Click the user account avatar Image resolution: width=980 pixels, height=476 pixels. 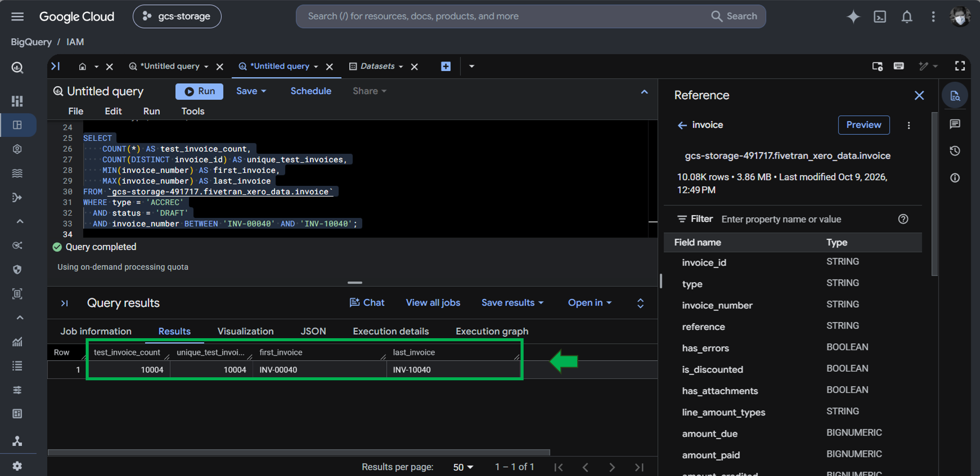click(960, 17)
